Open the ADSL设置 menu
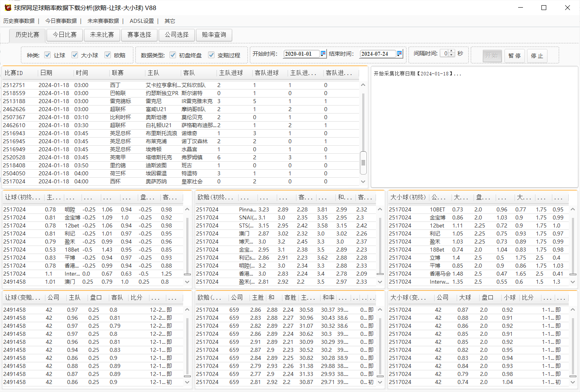This screenshot has height=392, width=580. 142,21
